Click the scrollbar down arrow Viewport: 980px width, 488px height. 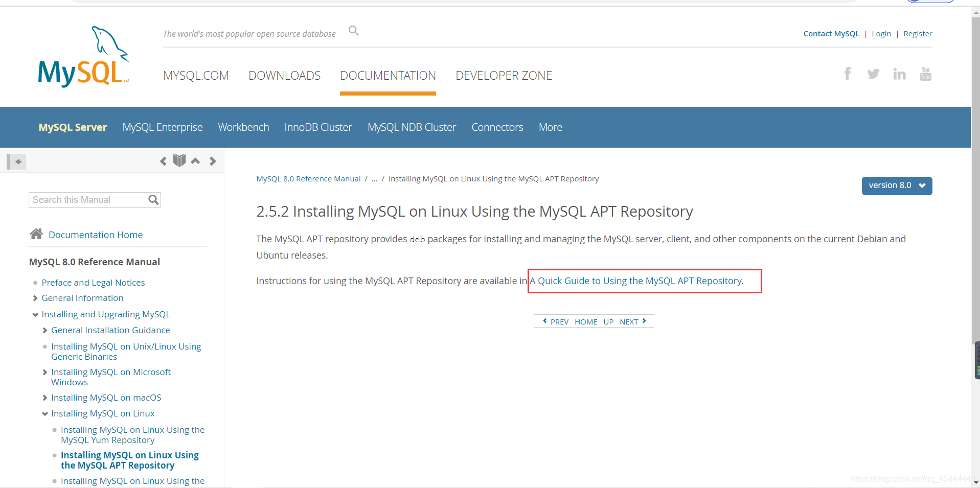pos(975,482)
